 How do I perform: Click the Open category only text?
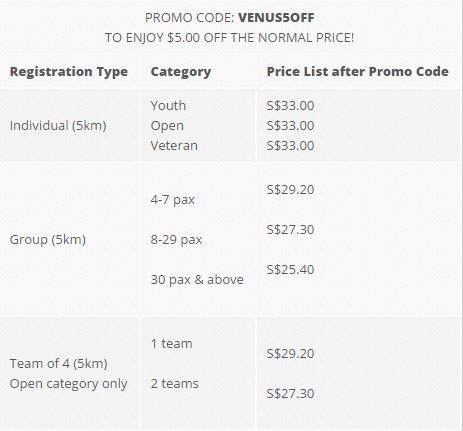pyautogui.click(x=68, y=384)
